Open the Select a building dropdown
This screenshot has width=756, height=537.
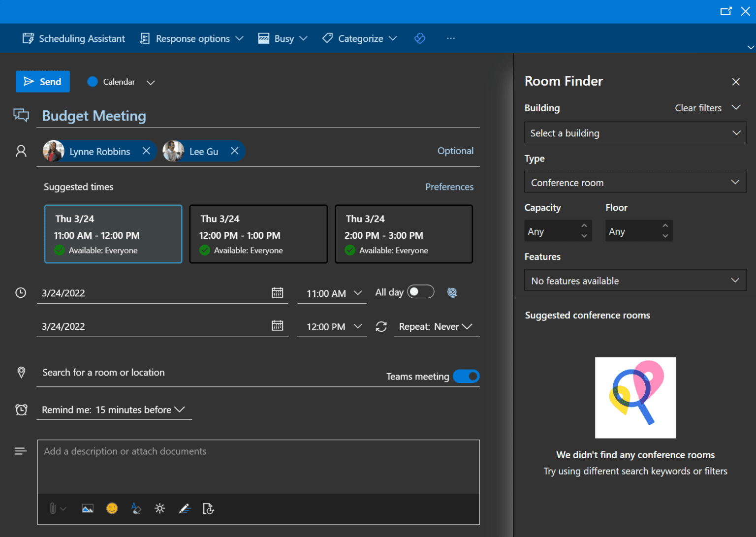pyautogui.click(x=635, y=132)
